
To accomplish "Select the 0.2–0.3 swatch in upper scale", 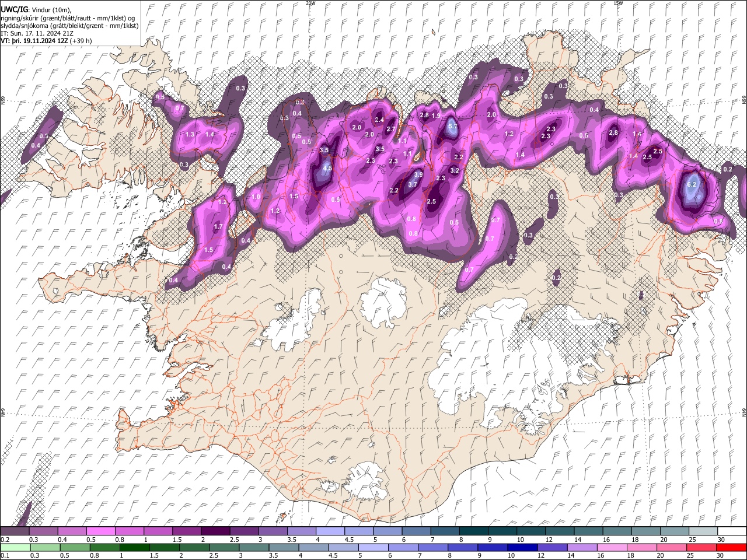I will [15, 531].
